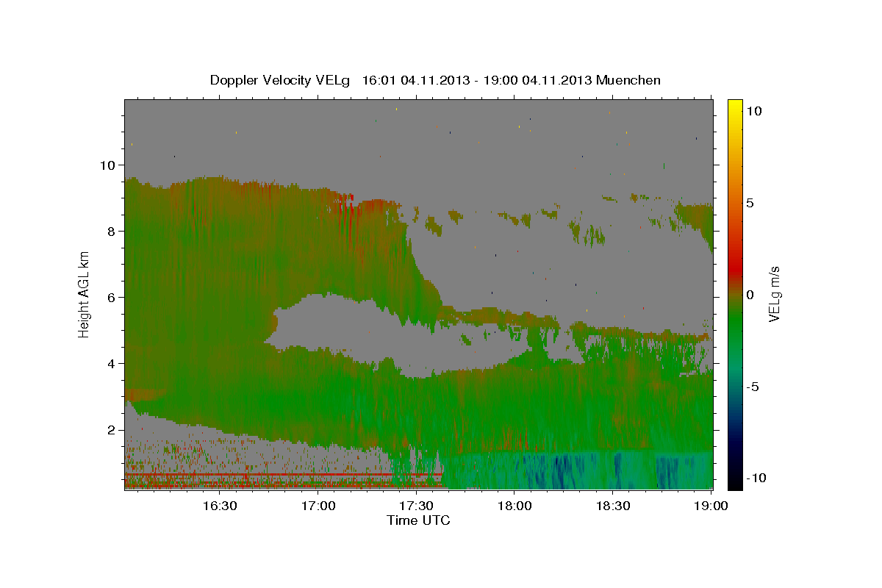This screenshot has width=882, height=588.
Task: Click the '19:00' time axis label
Action: coord(711,506)
